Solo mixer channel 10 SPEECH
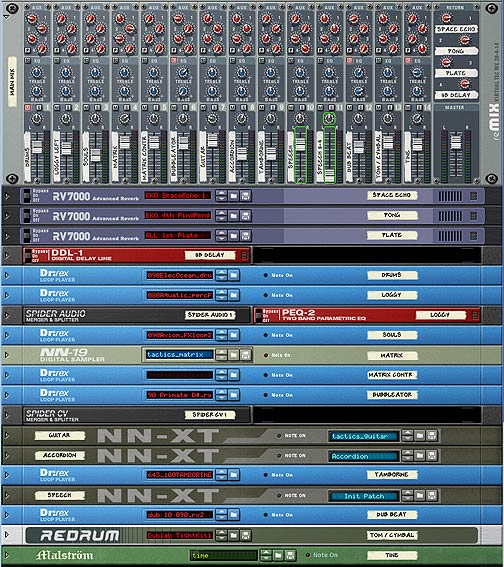The image size is (504, 567). [302, 107]
